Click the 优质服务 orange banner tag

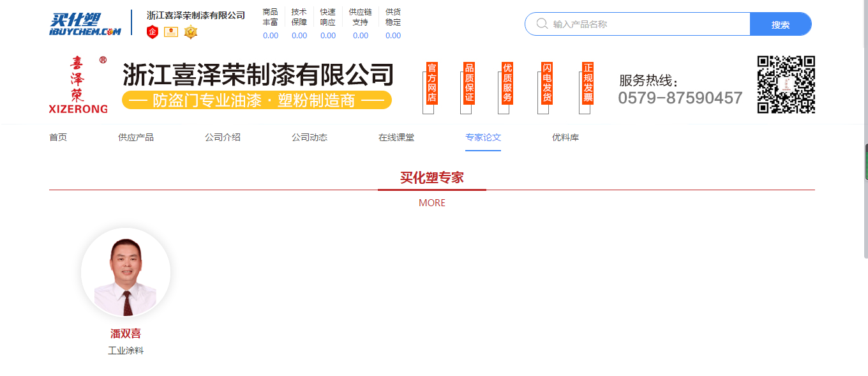click(x=507, y=83)
